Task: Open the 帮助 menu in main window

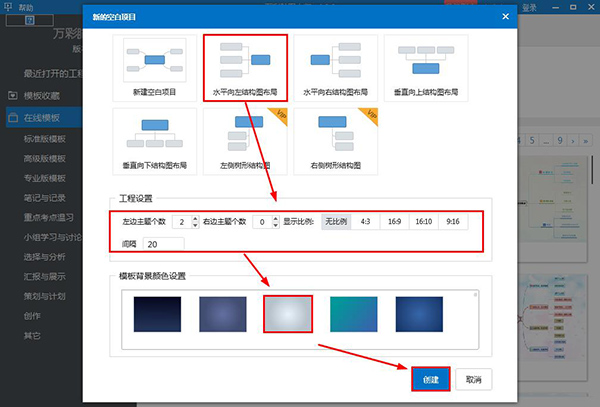Action: [26, 7]
